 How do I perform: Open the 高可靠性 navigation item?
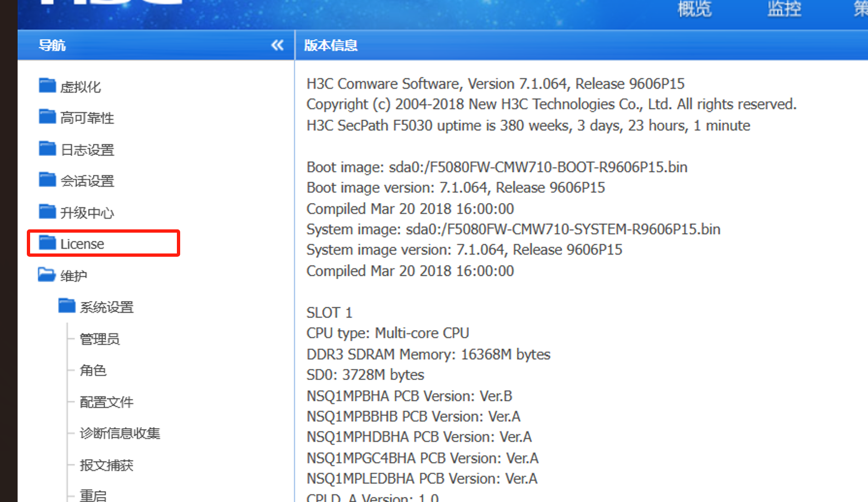(87, 118)
